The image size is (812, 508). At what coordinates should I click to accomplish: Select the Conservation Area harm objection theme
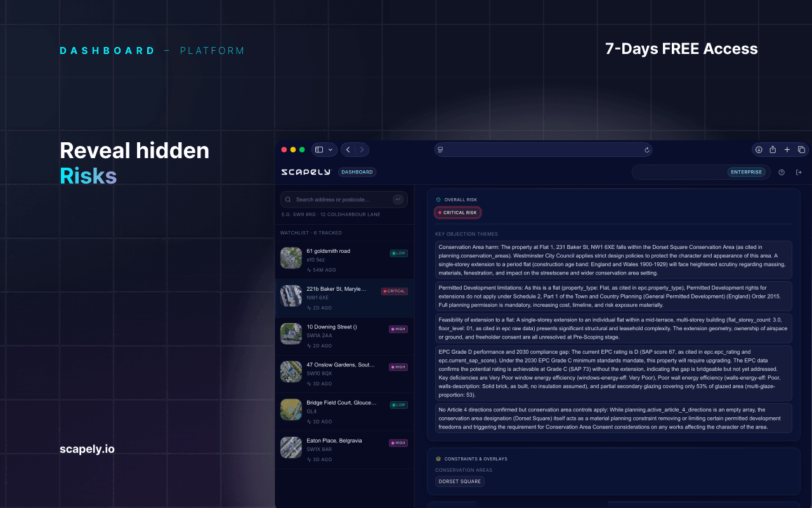click(613, 260)
